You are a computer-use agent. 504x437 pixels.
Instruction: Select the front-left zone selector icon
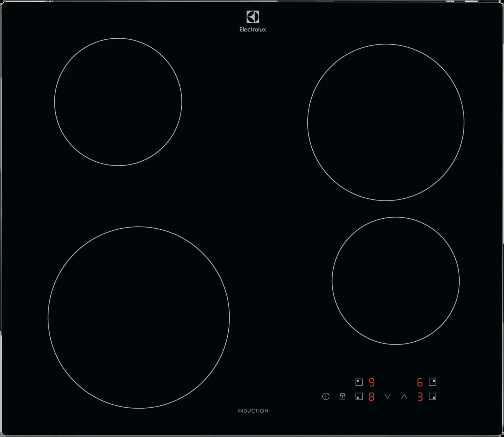coord(359,396)
